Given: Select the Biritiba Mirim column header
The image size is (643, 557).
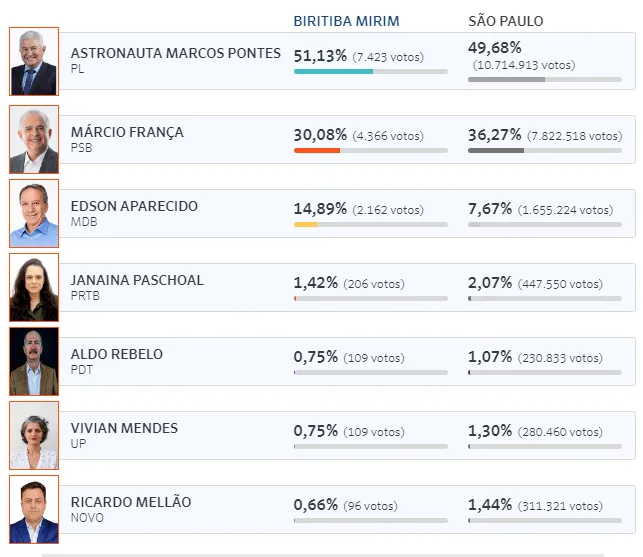Looking at the screenshot, I should pyautogui.click(x=346, y=21).
